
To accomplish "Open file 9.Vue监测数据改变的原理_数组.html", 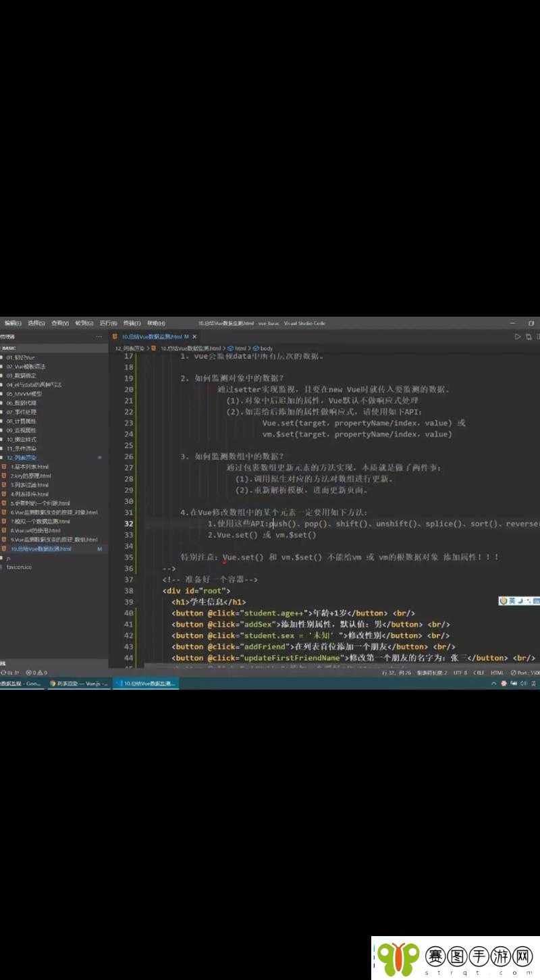I will [x=54, y=540].
